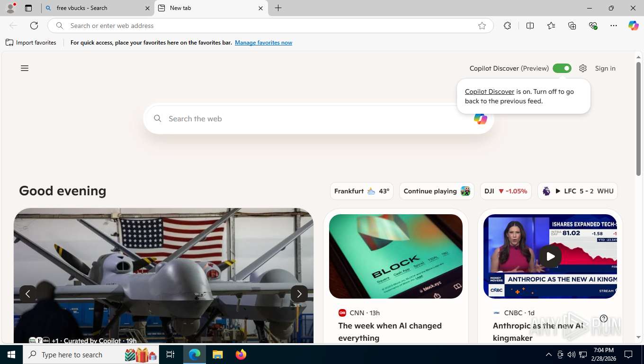The image size is (644, 364).
Task: Open the Manage favorites now link
Action: (x=263, y=43)
